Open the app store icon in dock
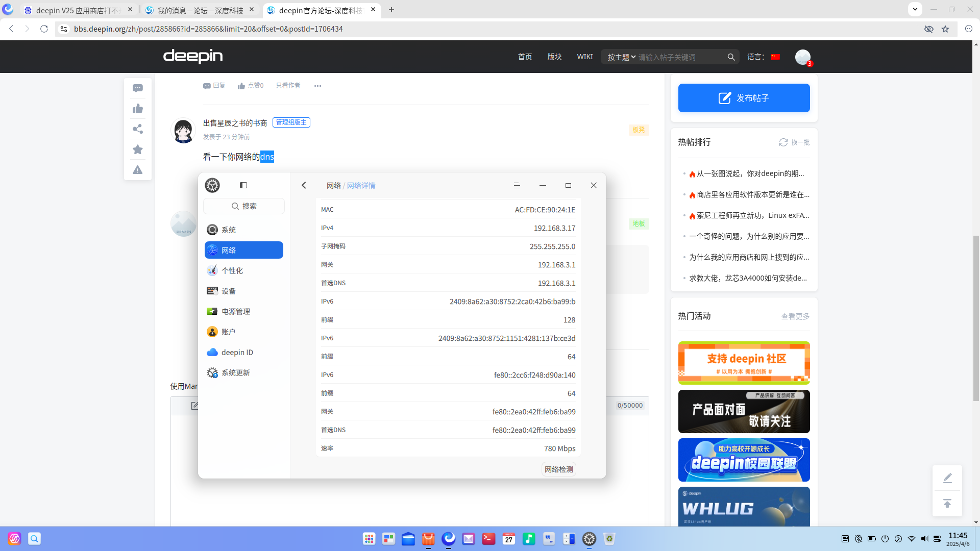980x551 pixels. click(429, 539)
